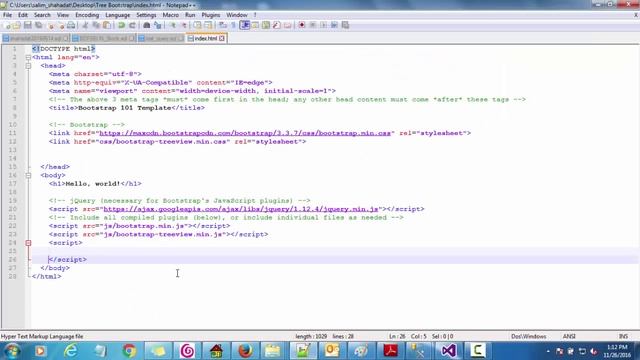Screen dimensions: 640x360
Task: Print the document using the Print icon
Action: click(x=71, y=25)
